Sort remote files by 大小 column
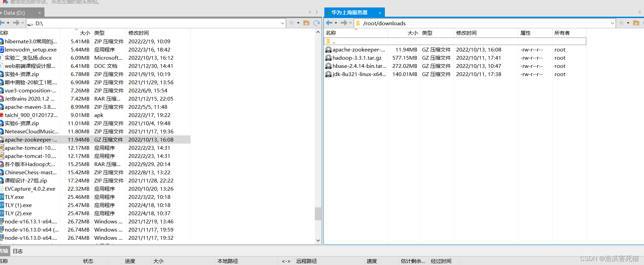 click(x=412, y=33)
